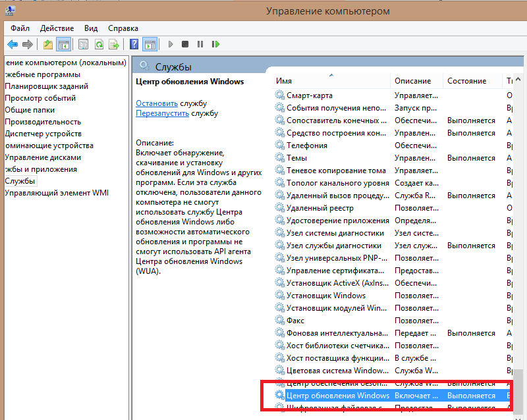Open the Действие menu
The height and width of the screenshot is (420, 527).
57,28
